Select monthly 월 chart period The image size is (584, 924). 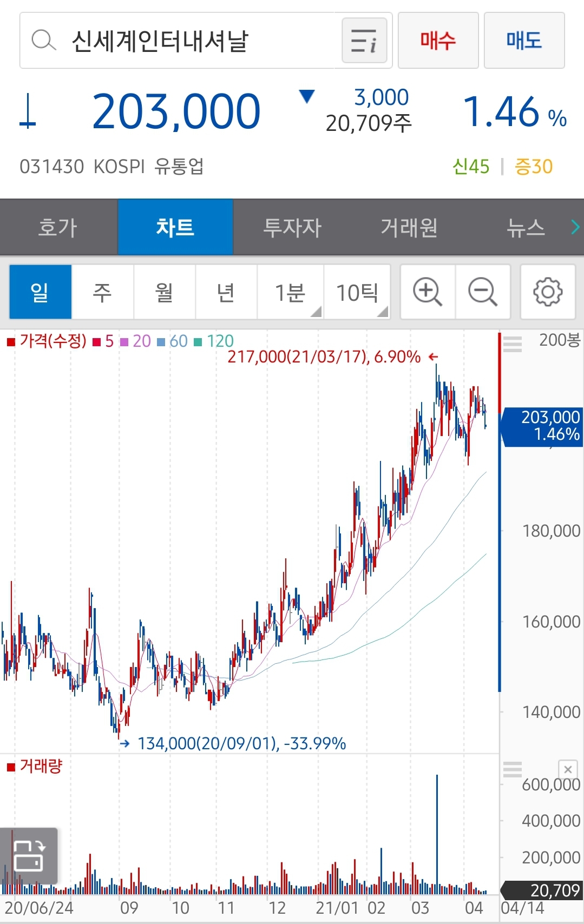[165, 292]
